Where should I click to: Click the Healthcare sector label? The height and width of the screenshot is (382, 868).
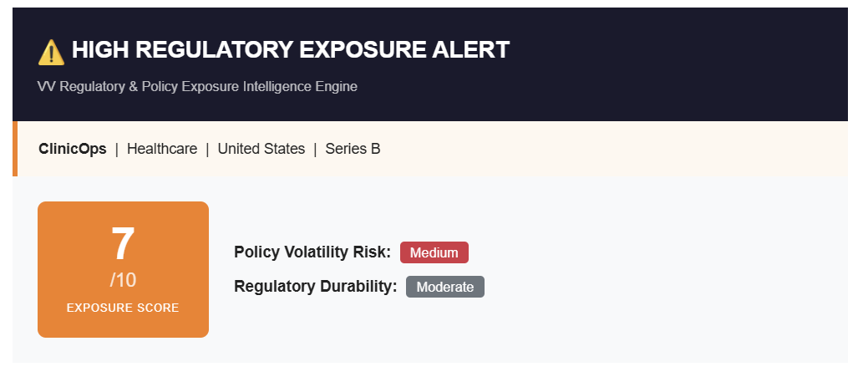[x=162, y=149]
